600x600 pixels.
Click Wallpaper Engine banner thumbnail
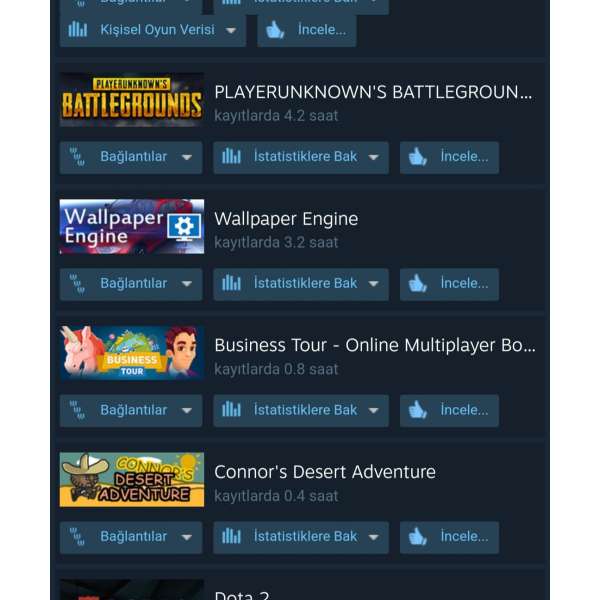click(132, 226)
